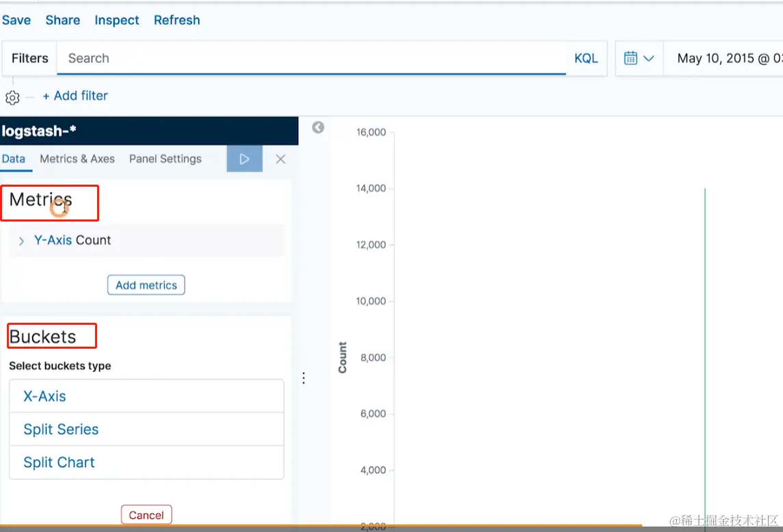Click into the Search query field

click(x=312, y=58)
